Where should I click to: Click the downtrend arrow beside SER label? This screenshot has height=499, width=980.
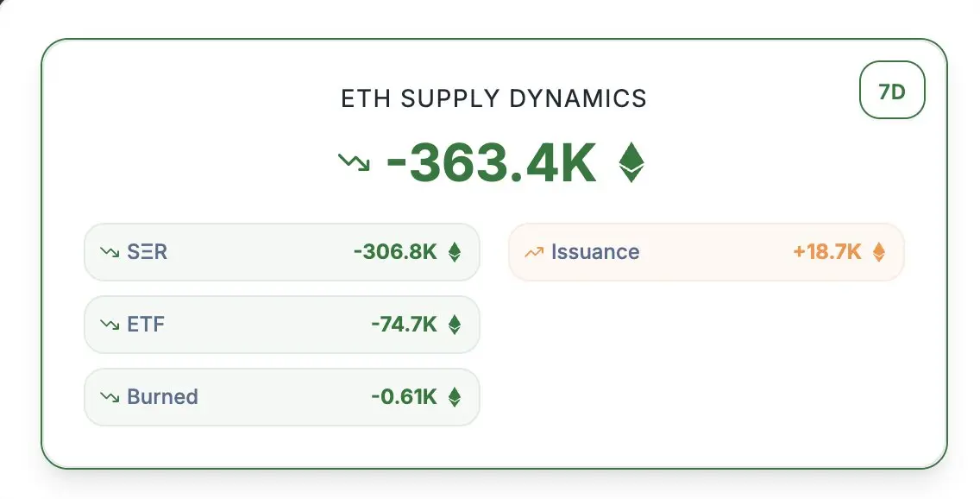point(110,252)
